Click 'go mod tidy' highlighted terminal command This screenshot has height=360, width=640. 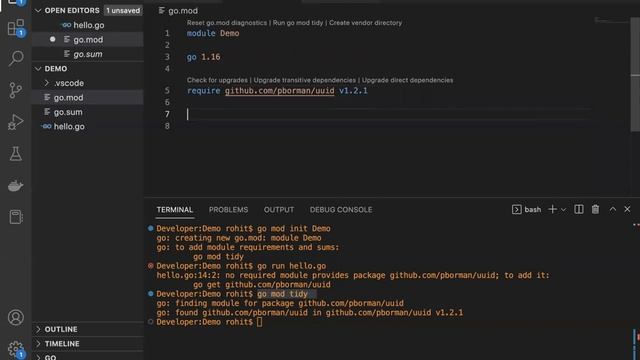point(282,294)
